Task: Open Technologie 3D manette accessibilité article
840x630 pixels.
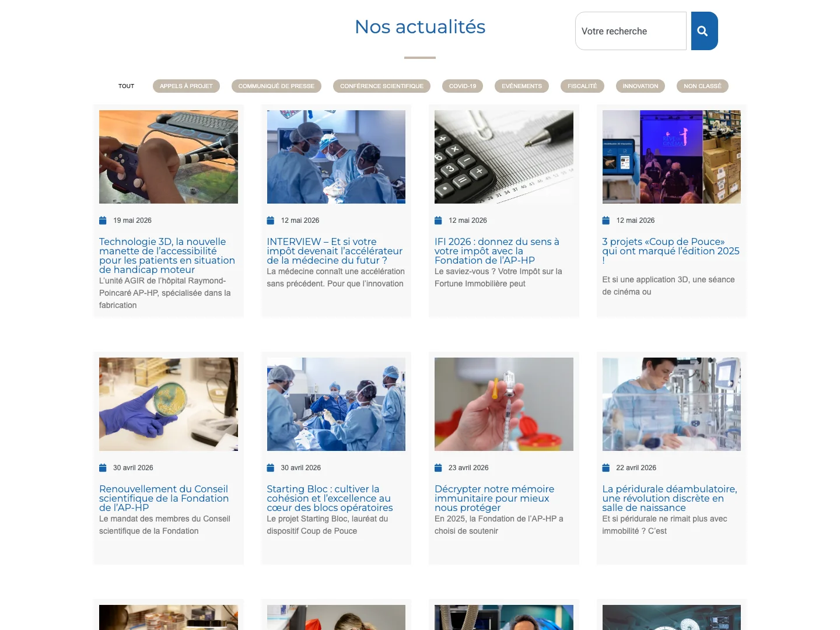Action: (x=167, y=256)
